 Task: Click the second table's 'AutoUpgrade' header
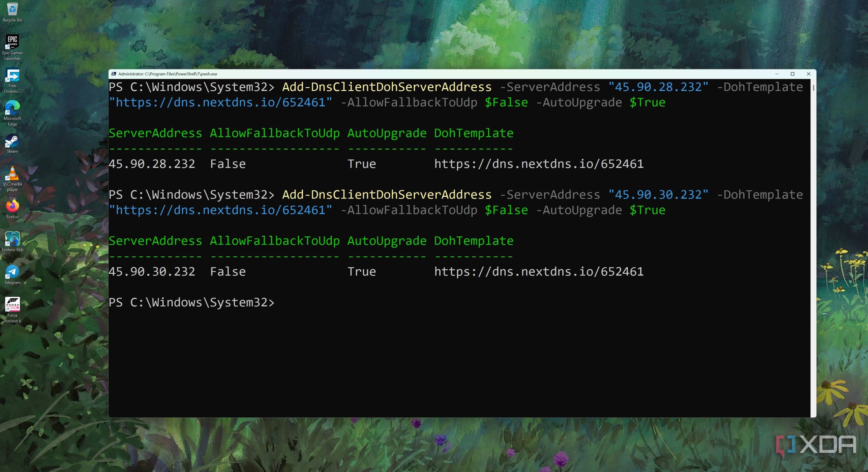[x=387, y=241]
